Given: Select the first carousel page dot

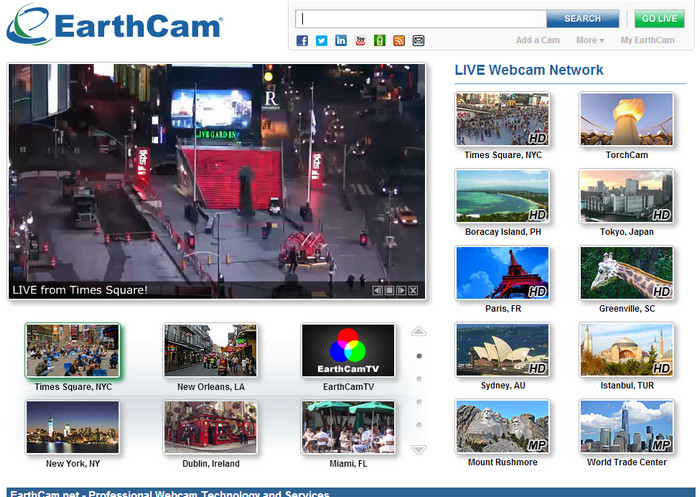Looking at the screenshot, I should [419, 355].
